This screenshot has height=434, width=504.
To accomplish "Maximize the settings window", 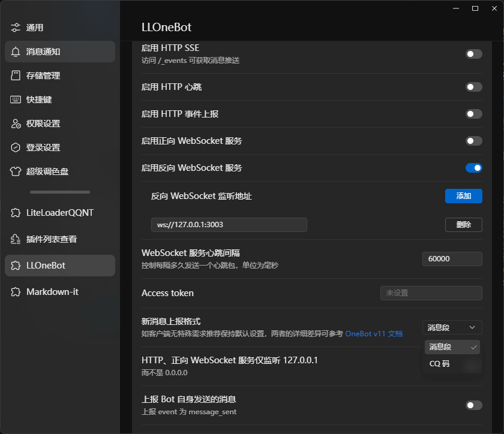I will pos(475,8).
